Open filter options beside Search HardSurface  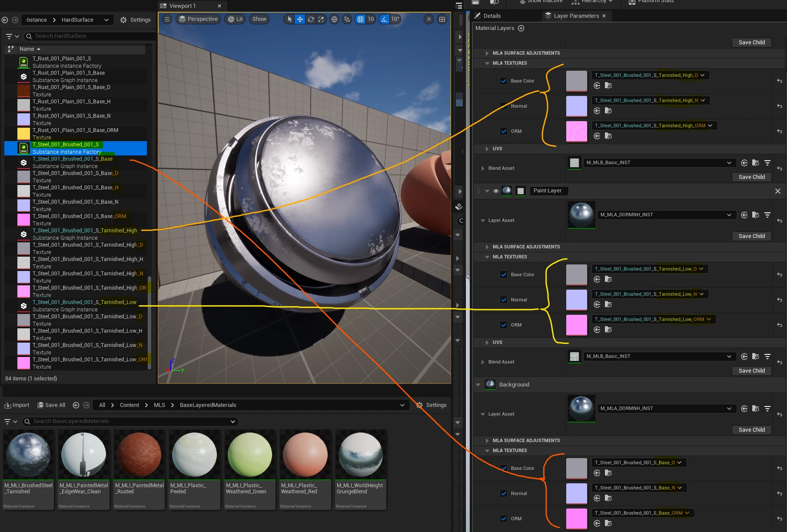tap(12, 36)
